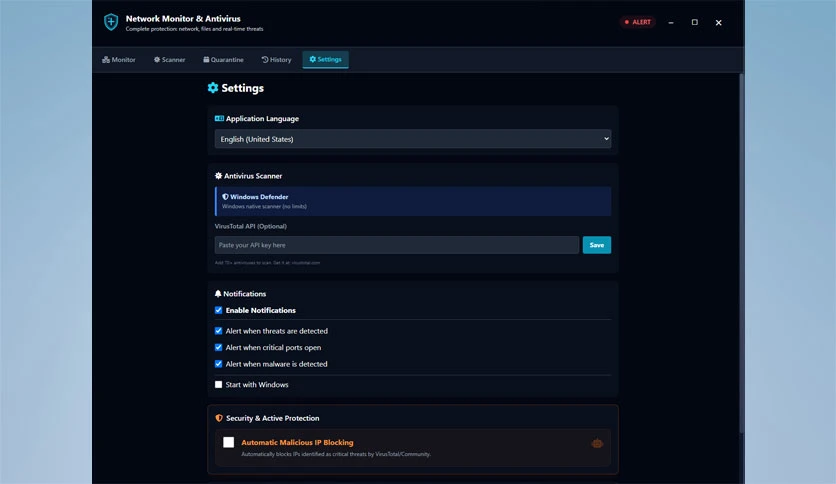Click the Automatic Malicious IP Blocking label
The width and height of the screenshot is (836, 484).
click(297, 442)
